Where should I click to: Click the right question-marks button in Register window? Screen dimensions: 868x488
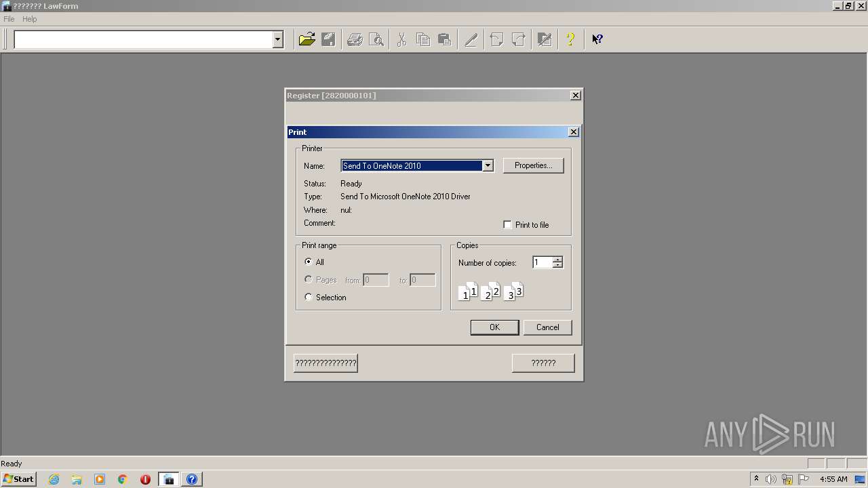point(543,363)
